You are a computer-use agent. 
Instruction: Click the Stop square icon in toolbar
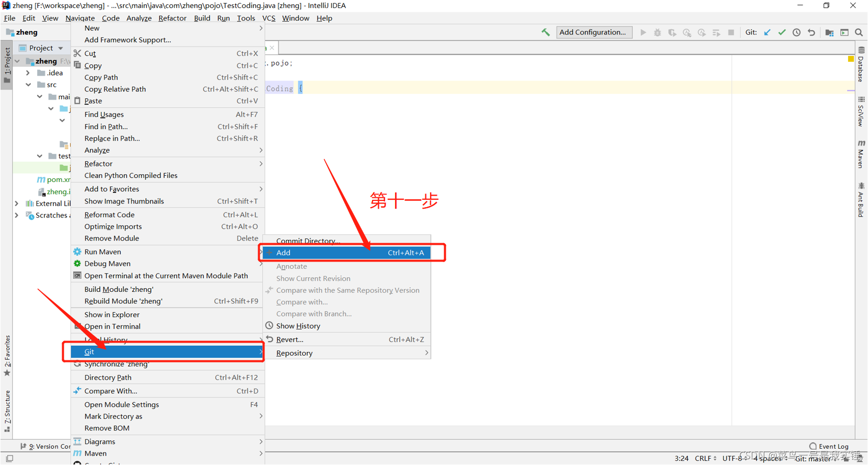point(731,32)
